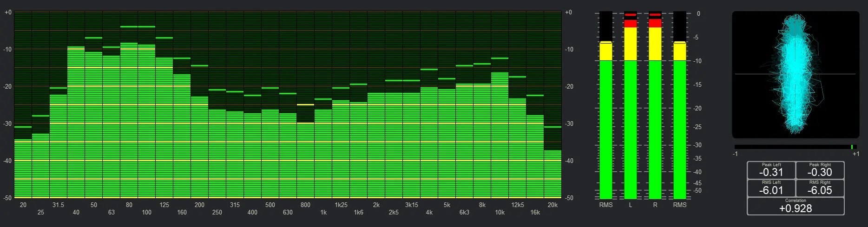Click the Peak Right value readout
The image size is (868, 227).
820,170
